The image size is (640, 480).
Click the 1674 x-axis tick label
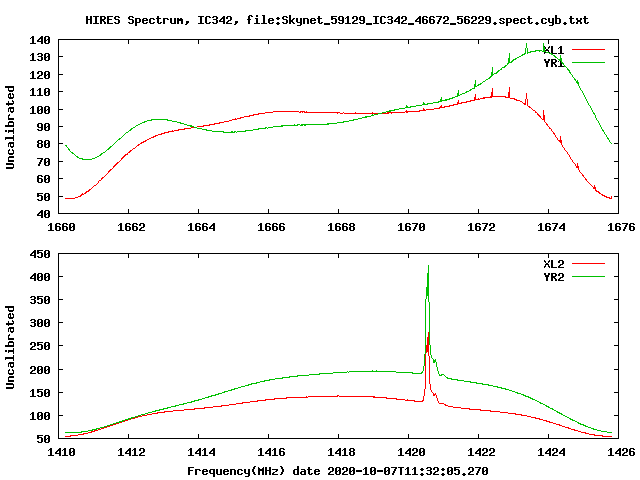(551, 227)
